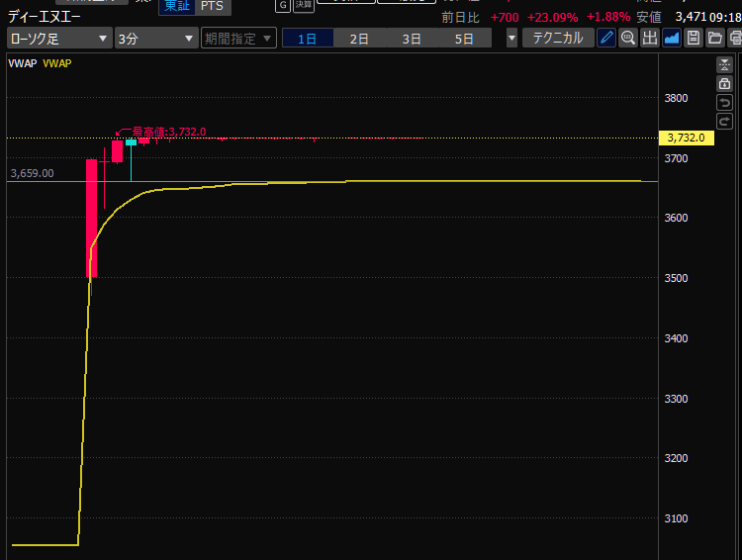Click the 出 volume display icon

[x=649, y=39]
